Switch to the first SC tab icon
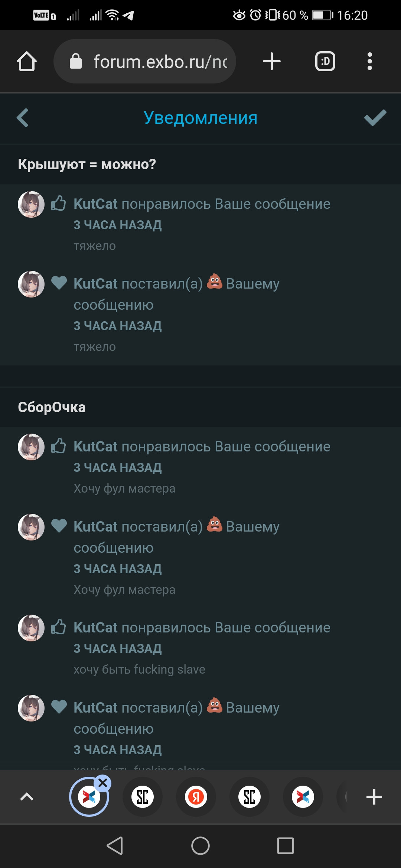 click(x=143, y=797)
